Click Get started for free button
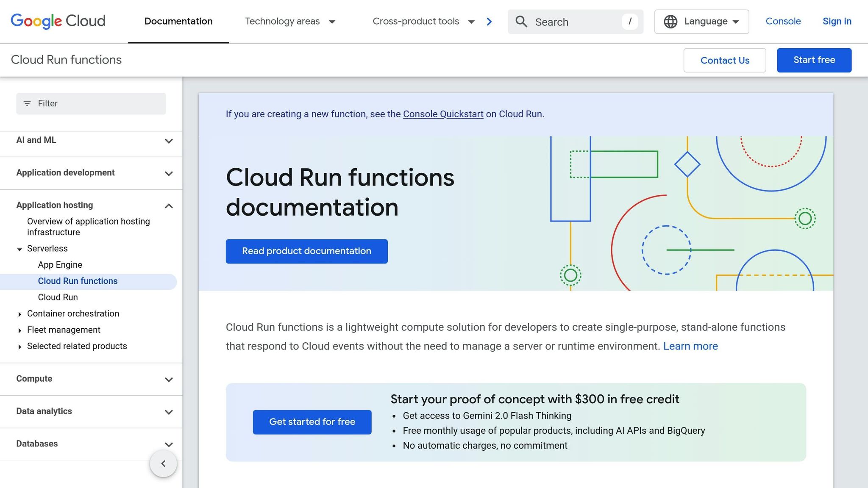This screenshot has height=488, width=868. point(312,422)
